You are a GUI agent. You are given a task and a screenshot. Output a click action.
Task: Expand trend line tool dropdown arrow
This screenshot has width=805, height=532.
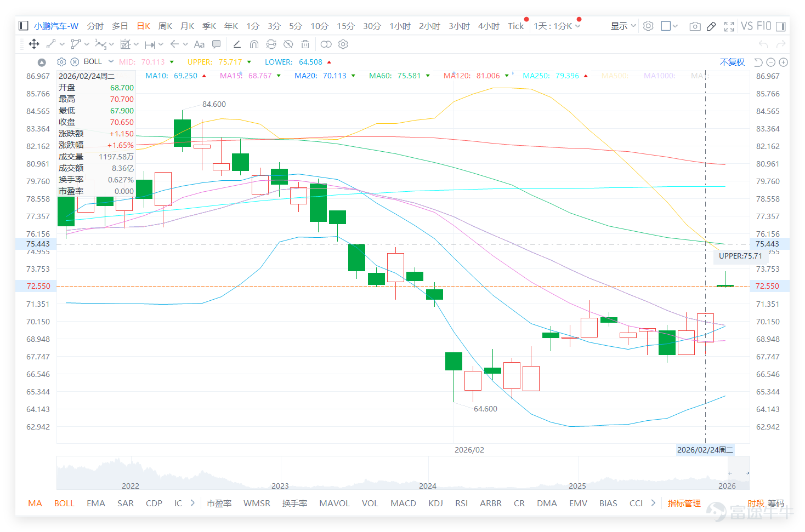62,44
